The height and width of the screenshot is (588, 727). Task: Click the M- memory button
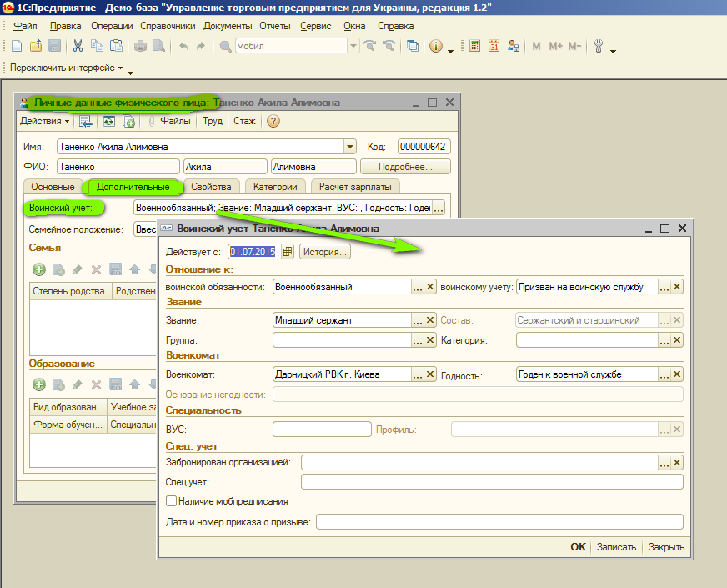tap(574, 46)
